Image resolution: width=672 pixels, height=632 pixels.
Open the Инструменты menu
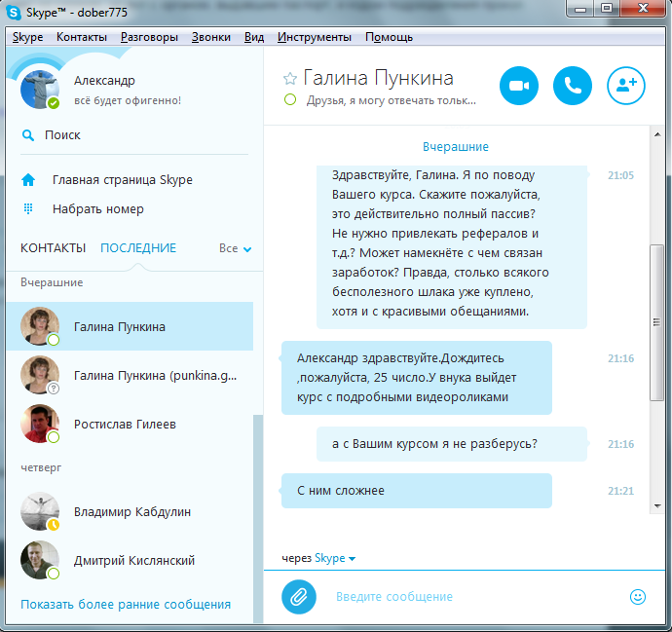[x=315, y=37]
